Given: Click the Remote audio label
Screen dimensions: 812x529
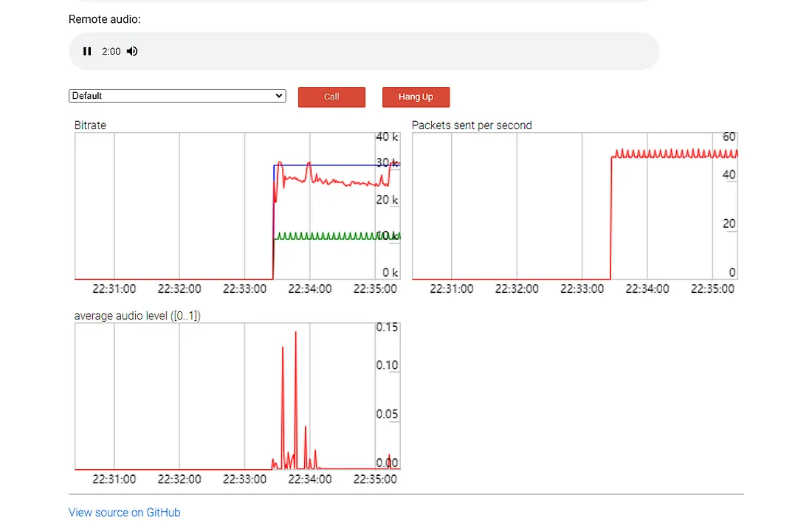Looking at the screenshot, I should click(x=104, y=19).
